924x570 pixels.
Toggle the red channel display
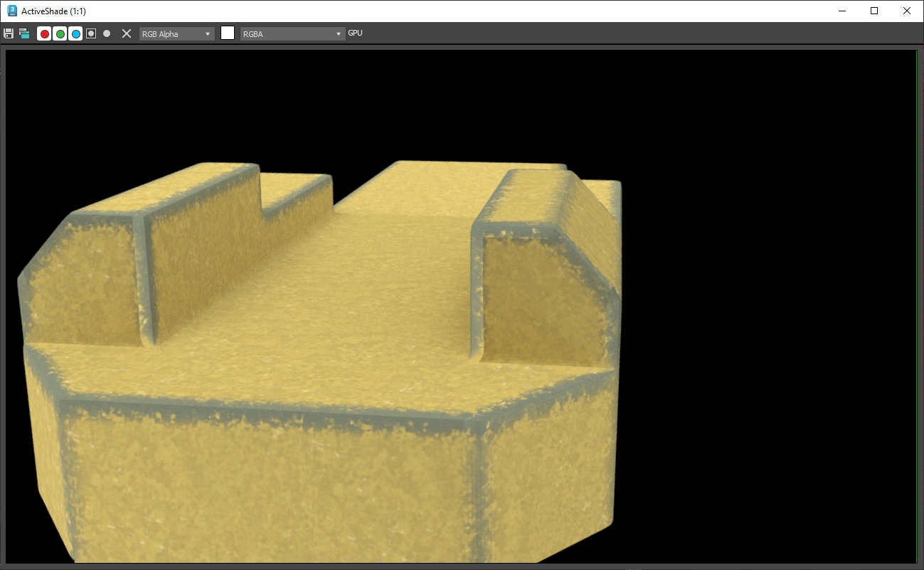click(44, 33)
